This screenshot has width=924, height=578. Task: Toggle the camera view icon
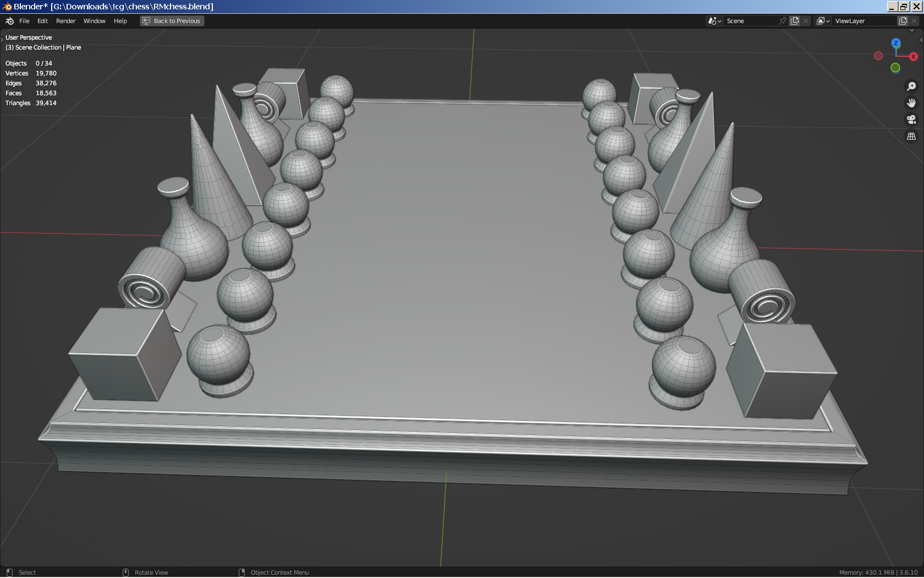tap(911, 119)
